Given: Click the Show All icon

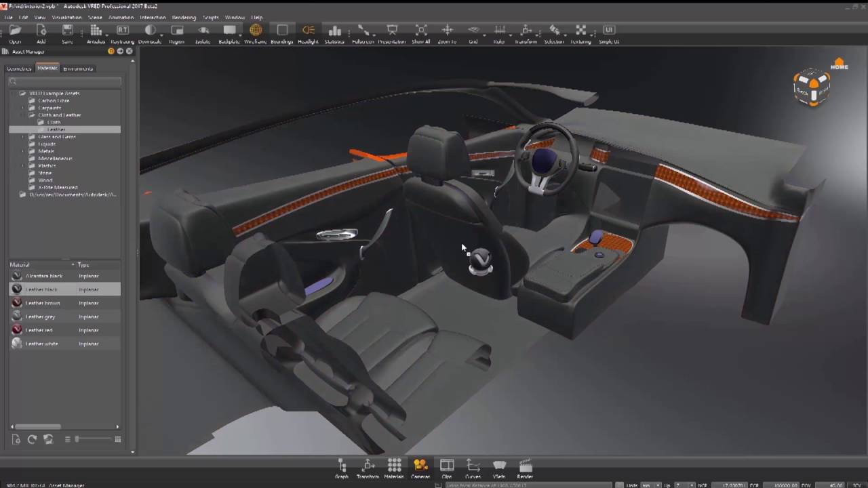Looking at the screenshot, I should (420, 31).
